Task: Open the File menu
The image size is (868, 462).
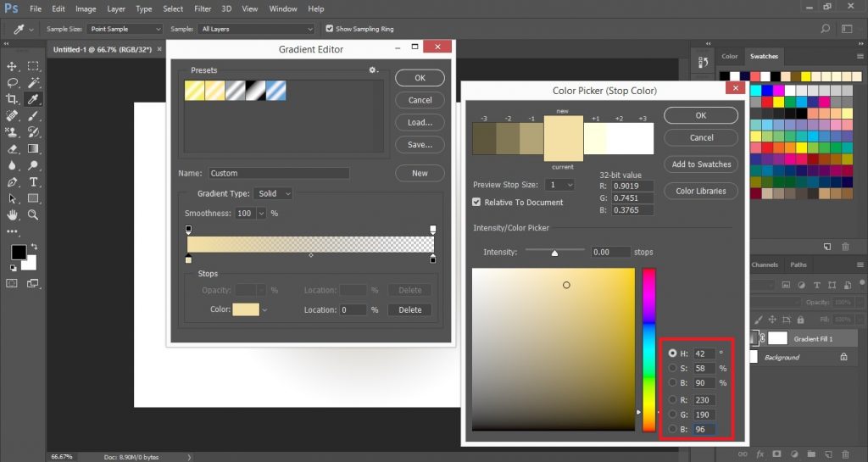Action: [36, 8]
